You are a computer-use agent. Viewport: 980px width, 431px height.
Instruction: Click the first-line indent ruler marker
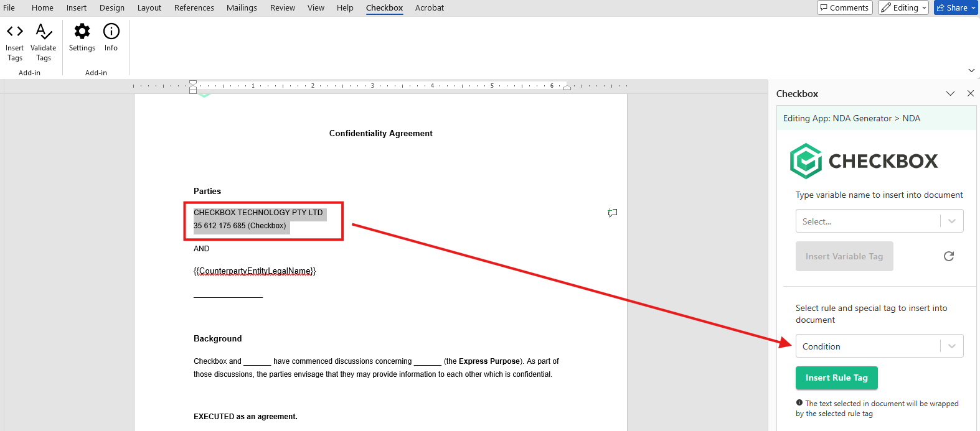click(x=193, y=82)
